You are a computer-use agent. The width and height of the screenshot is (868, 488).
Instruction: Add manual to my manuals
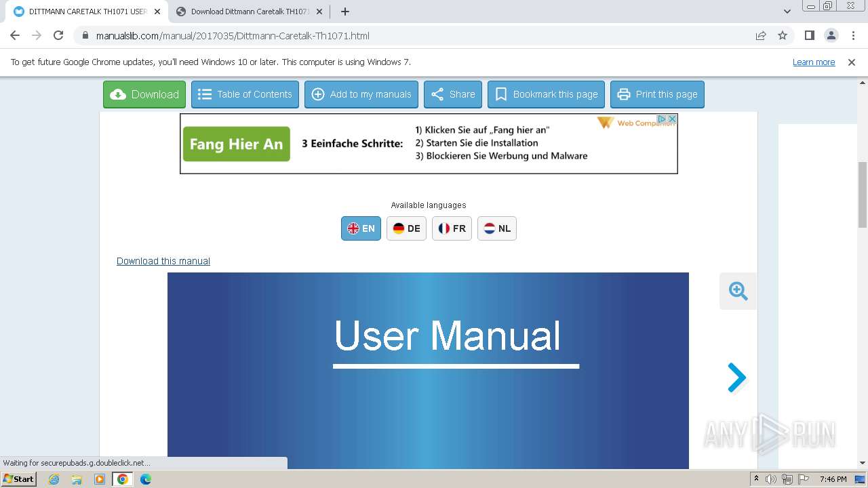pos(361,94)
